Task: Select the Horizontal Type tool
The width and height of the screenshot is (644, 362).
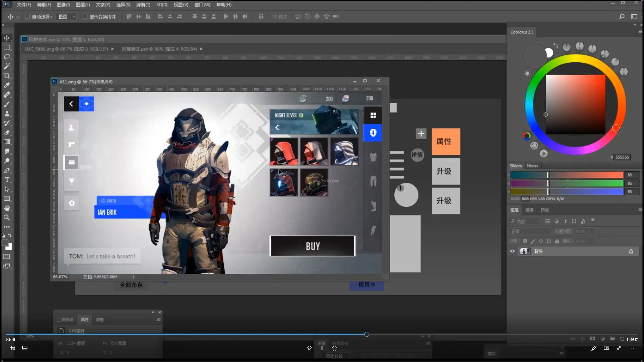Action: click(x=7, y=180)
